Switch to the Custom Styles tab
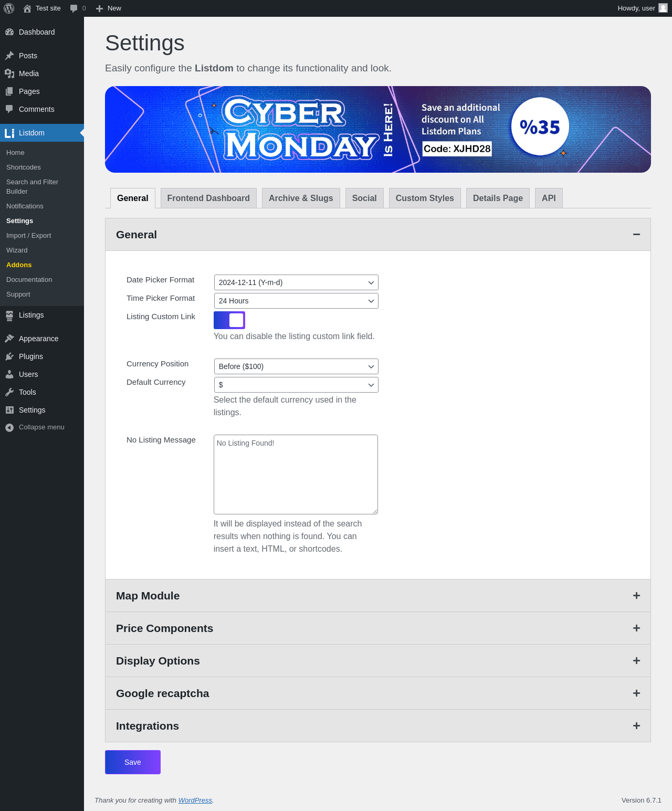The image size is (672, 811). tap(425, 198)
